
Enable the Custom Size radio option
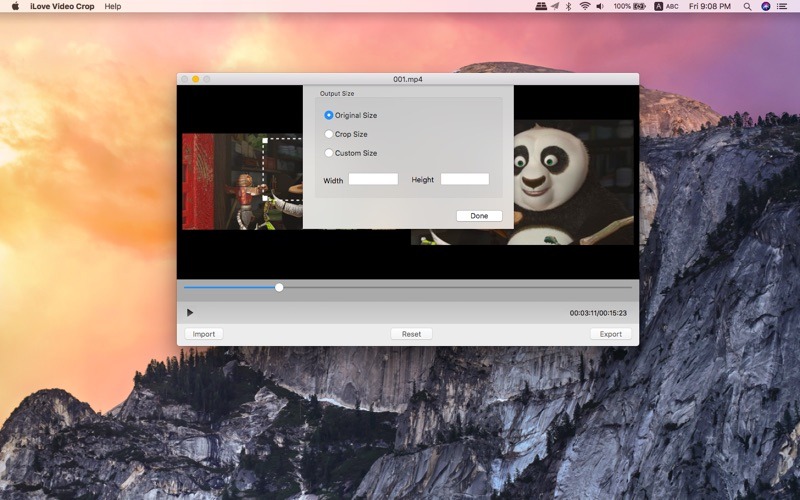(x=329, y=153)
